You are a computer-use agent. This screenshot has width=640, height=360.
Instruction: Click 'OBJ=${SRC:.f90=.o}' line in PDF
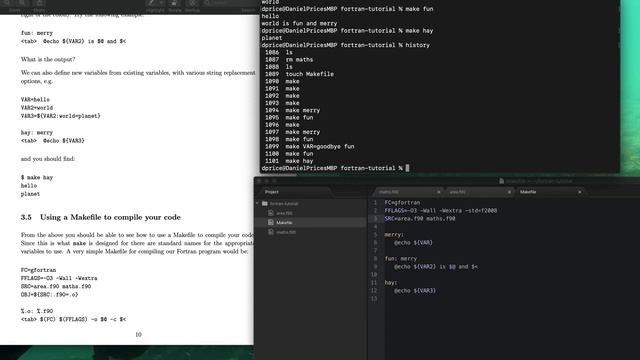tap(49, 295)
